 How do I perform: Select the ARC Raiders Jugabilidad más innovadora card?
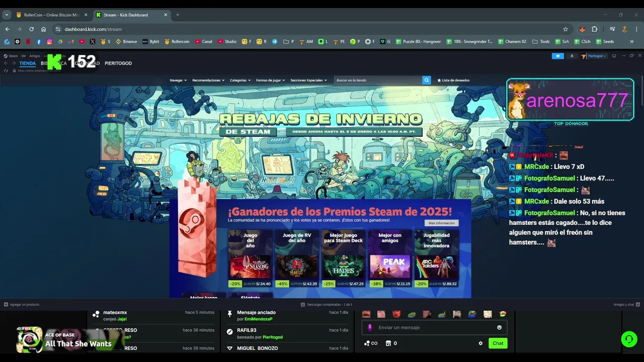tap(436, 258)
